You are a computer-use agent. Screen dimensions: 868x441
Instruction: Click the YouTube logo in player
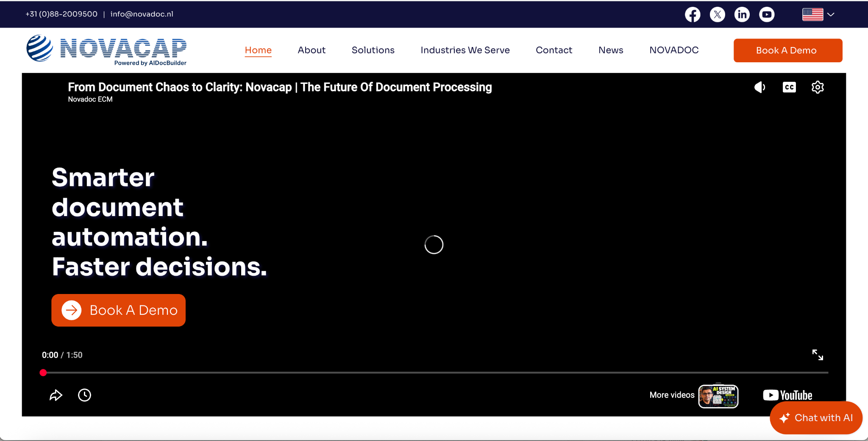pos(787,395)
